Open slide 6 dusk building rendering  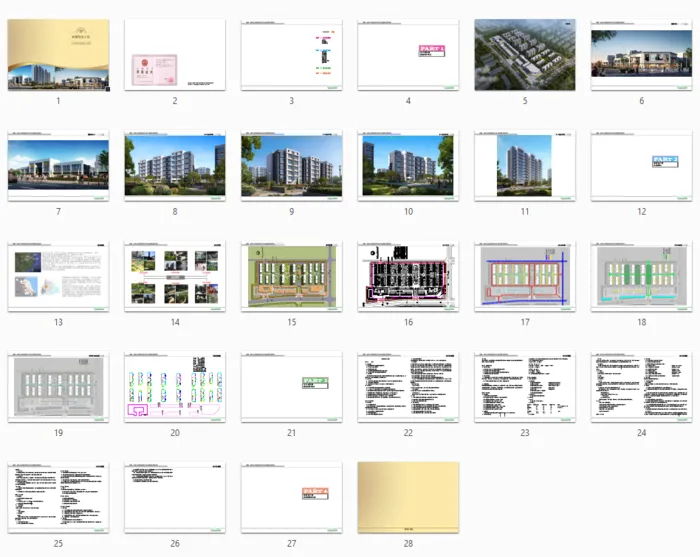point(641,55)
